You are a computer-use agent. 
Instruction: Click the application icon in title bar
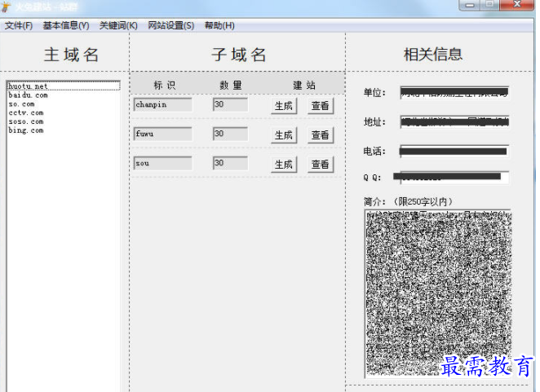(6, 7)
